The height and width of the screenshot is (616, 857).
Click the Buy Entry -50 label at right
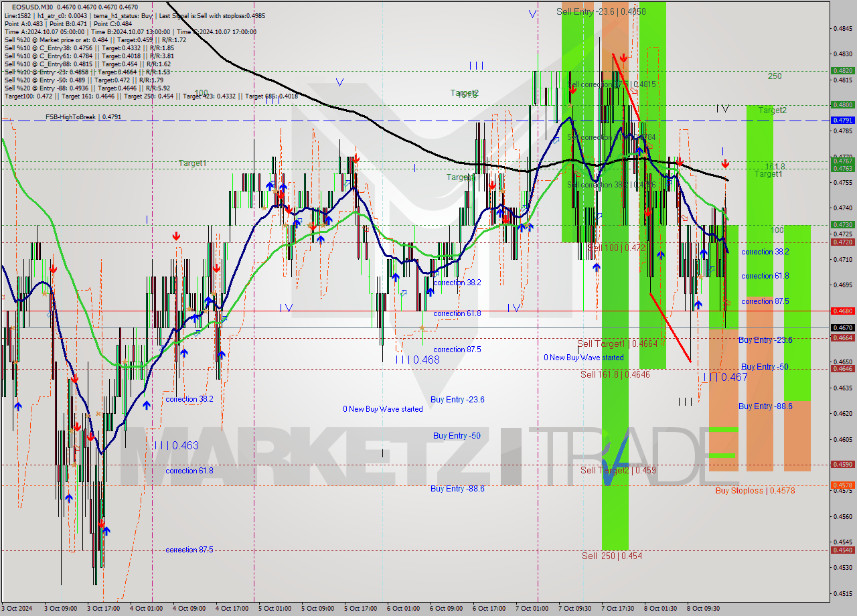click(765, 367)
